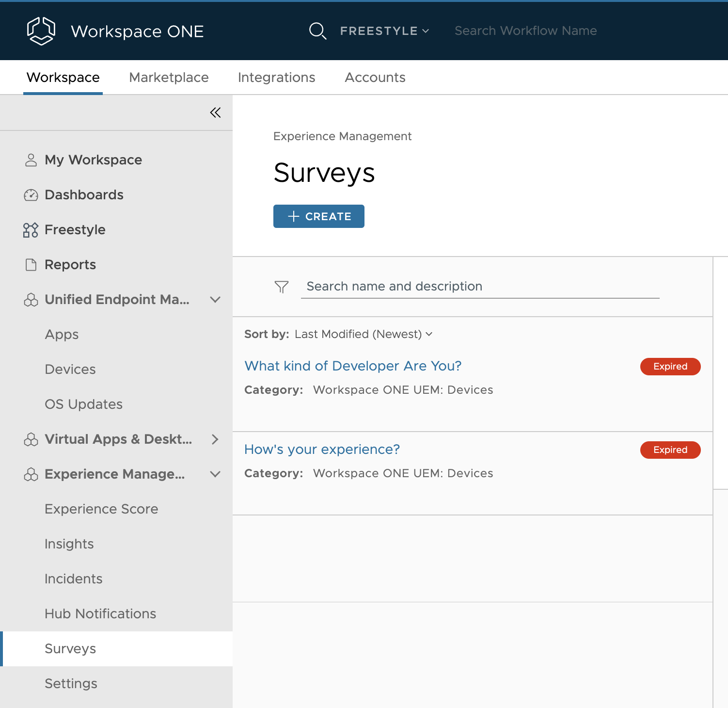Click the My Workspace person icon
The height and width of the screenshot is (708, 728).
pyautogui.click(x=31, y=160)
